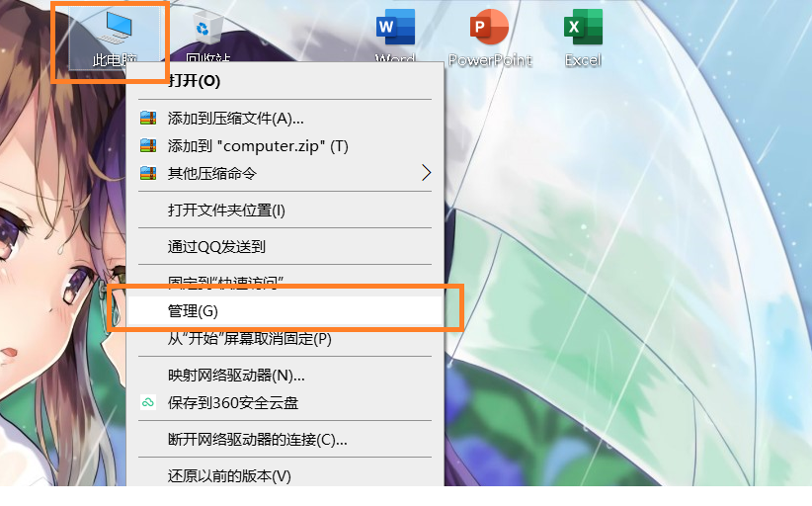The height and width of the screenshot is (506, 812).
Task: Click the 360 cloud icon in the menu
Action: pyautogui.click(x=148, y=402)
